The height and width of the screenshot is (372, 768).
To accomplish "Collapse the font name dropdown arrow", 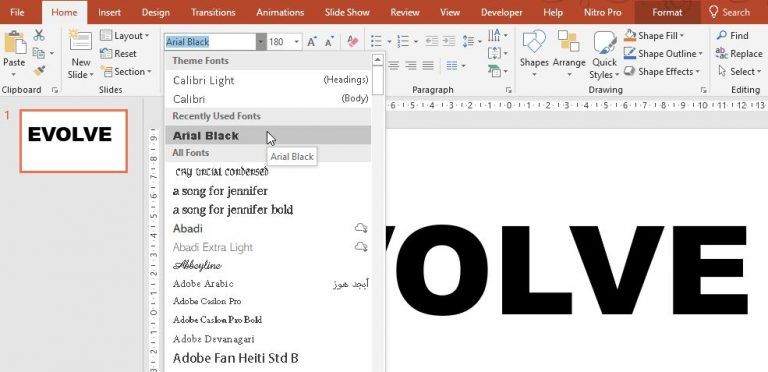I will [261, 42].
